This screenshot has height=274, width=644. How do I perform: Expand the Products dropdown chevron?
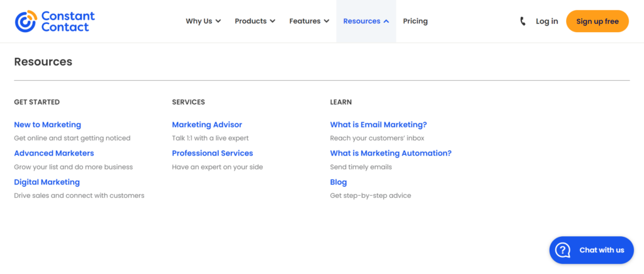click(x=272, y=21)
